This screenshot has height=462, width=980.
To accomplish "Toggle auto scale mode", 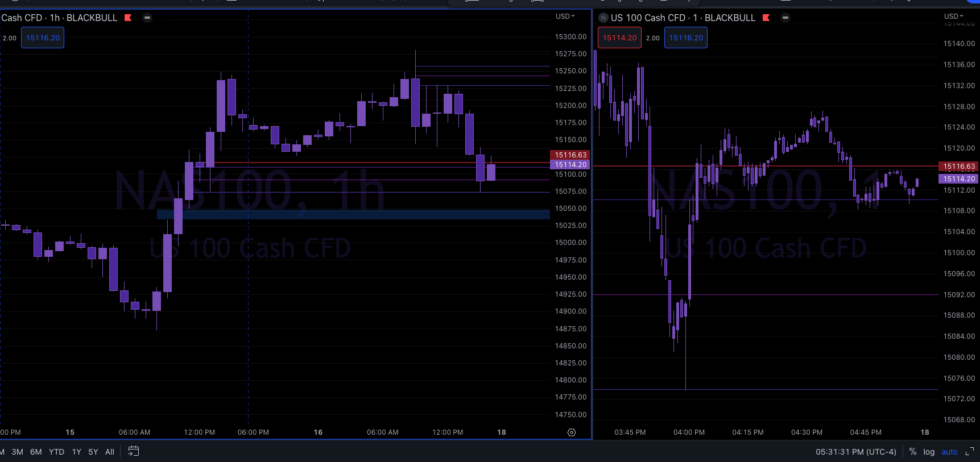I will pyautogui.click(x=950, y=452).
